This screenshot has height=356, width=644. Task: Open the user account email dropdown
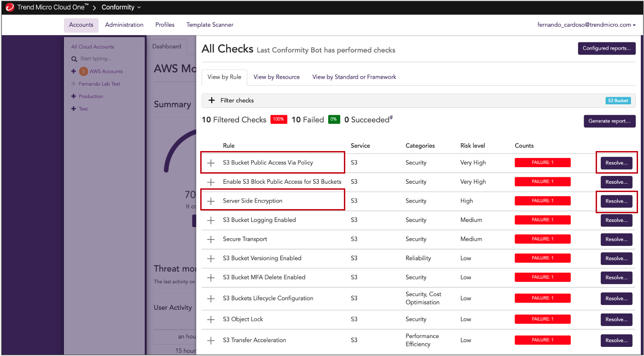pos(586,25)
